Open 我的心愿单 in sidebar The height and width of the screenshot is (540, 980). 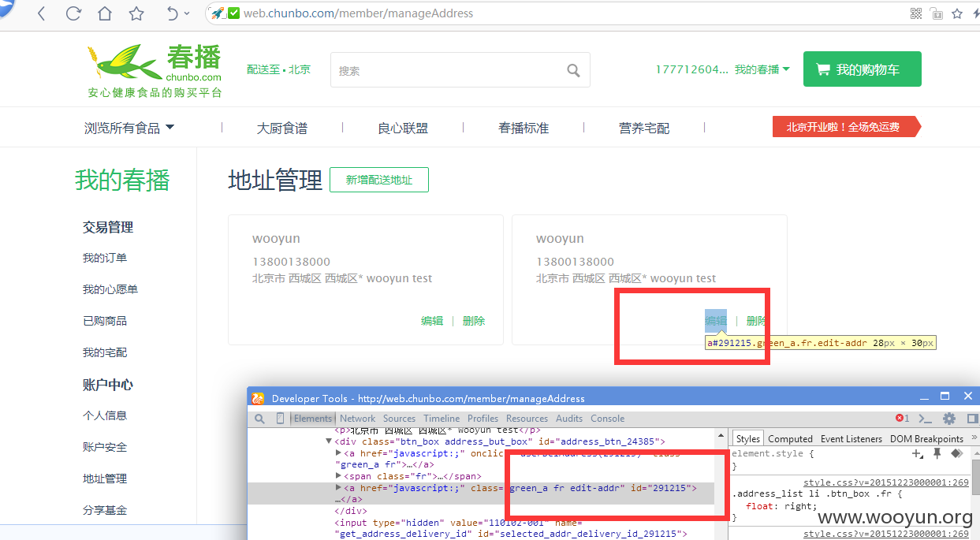(x=110, y=289)
